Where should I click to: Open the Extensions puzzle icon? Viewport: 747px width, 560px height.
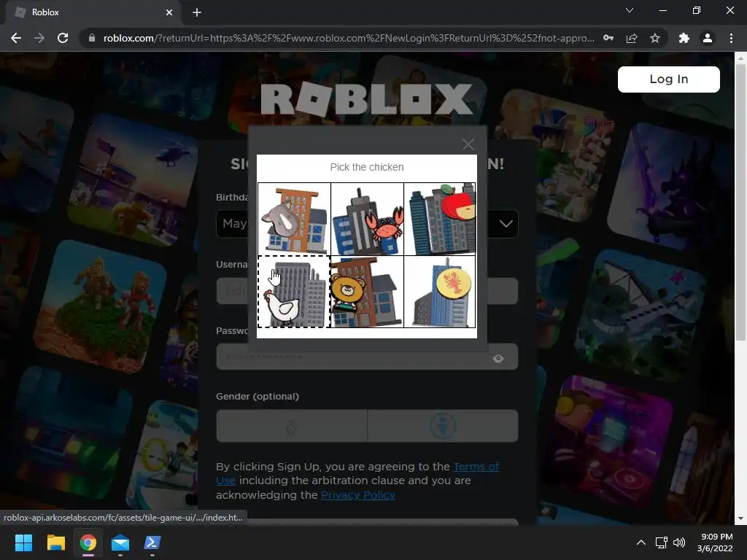pos(684,38)
